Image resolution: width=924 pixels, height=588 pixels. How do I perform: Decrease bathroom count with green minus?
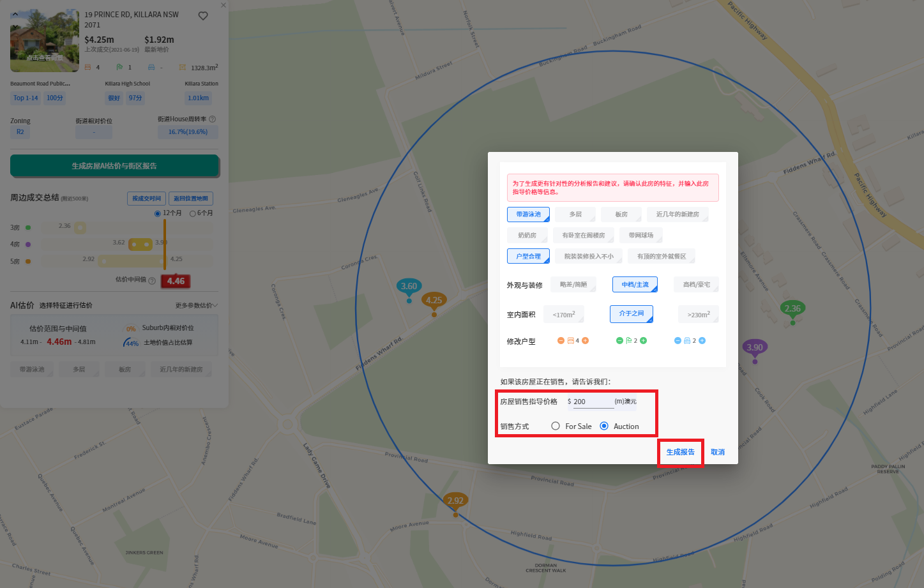tap(619, 341)
